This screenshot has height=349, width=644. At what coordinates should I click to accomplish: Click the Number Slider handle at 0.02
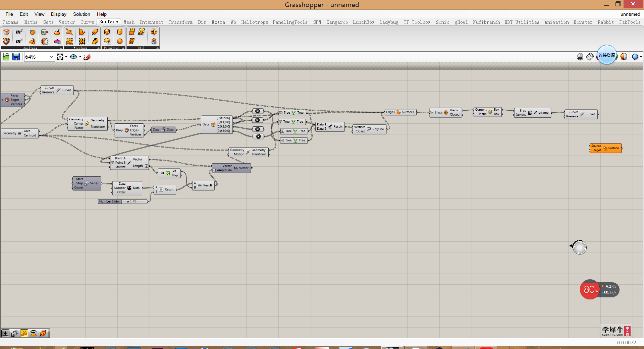click(128, 201)
